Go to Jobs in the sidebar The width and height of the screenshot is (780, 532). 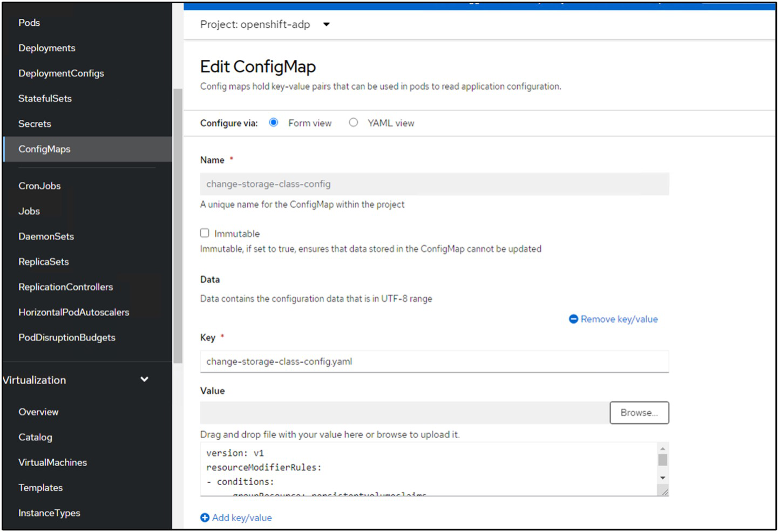pyautogui.click(x=29, y=211)
